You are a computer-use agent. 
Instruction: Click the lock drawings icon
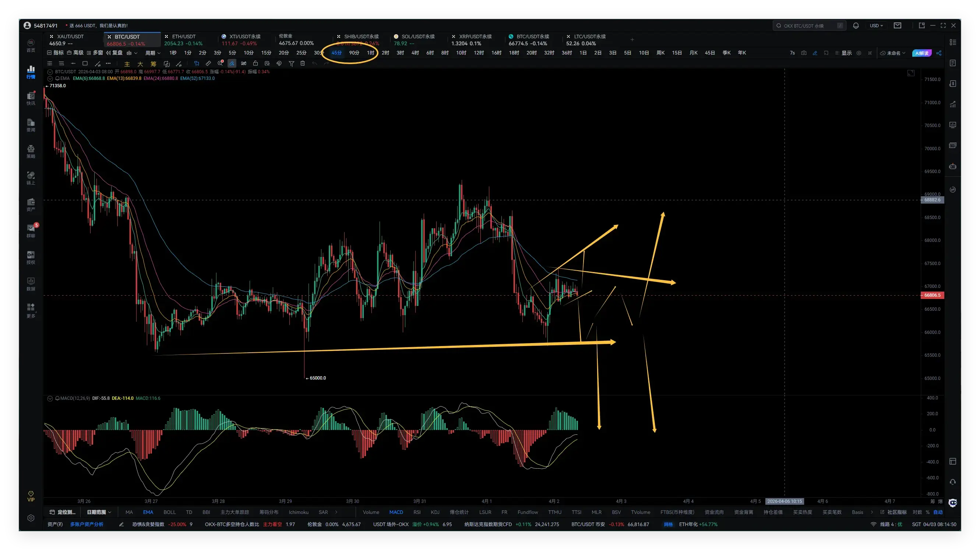click(x=255, y=64)
